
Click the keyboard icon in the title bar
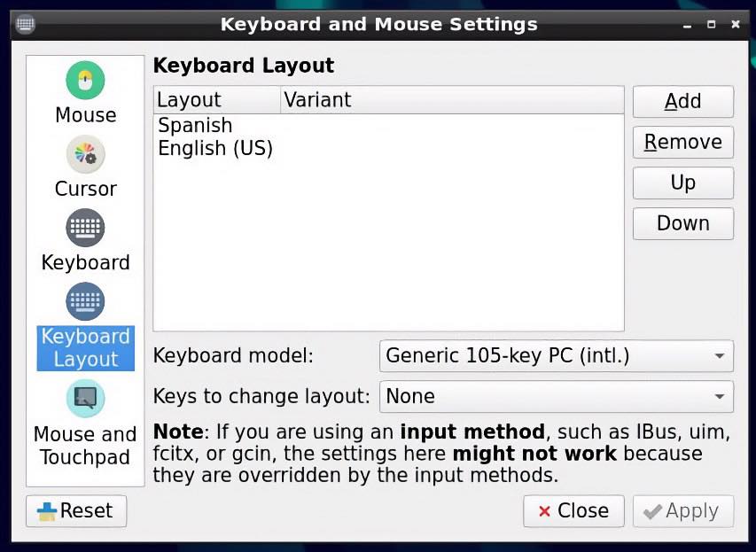click(x=25, y=24)
